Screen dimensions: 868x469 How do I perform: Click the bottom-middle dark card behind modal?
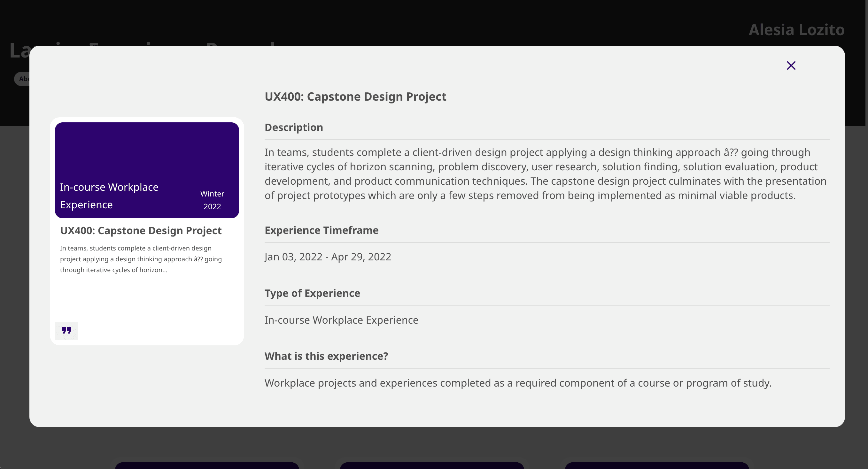tap(432, 465)
